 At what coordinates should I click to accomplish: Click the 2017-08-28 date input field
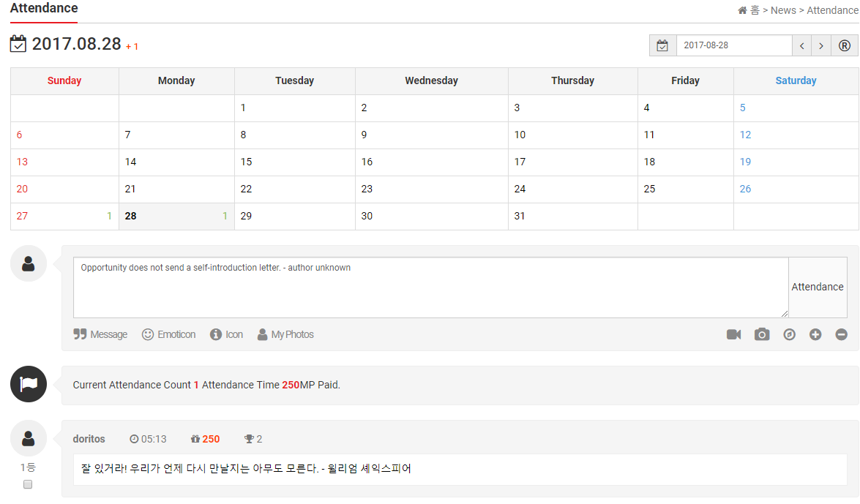(x=733, y=45)
